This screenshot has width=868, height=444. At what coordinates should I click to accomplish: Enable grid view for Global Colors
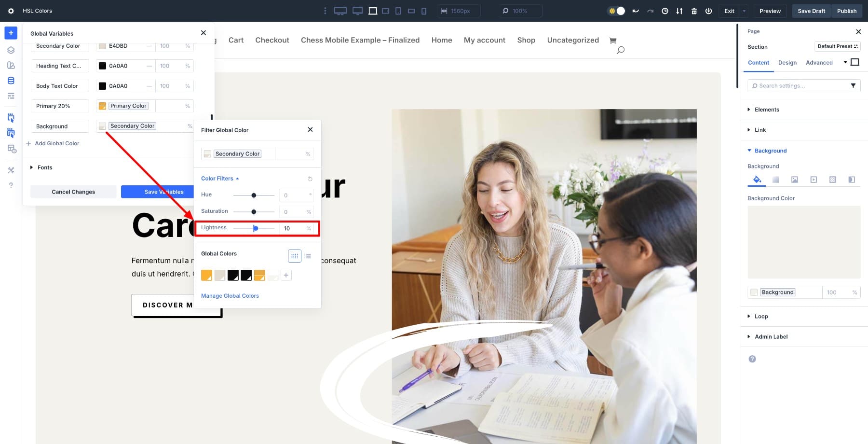[295, 256]
